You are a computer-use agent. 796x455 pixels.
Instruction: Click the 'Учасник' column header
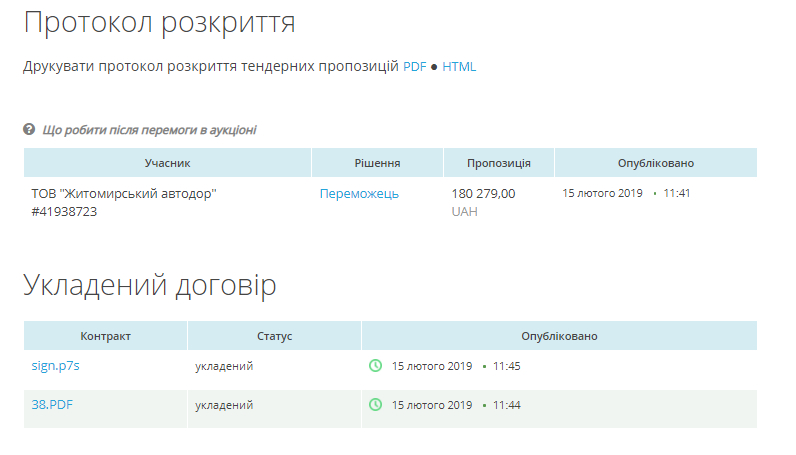click(x=167, y=163)
